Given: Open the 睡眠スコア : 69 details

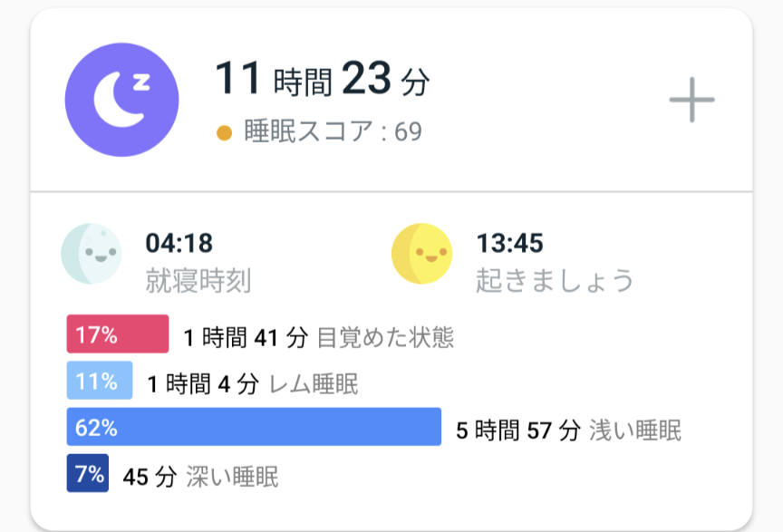Looking at the screenshot, I should (x=333, y=132).
